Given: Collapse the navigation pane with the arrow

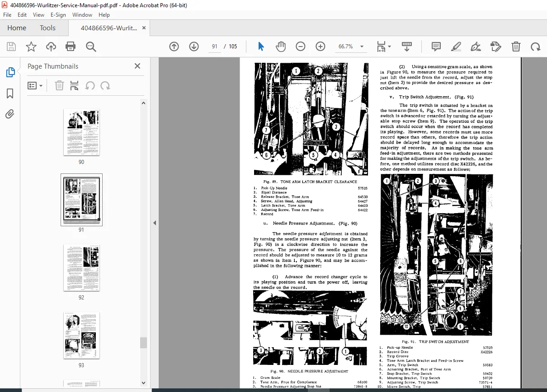Looking at the screenshot, I should [155, 223].
